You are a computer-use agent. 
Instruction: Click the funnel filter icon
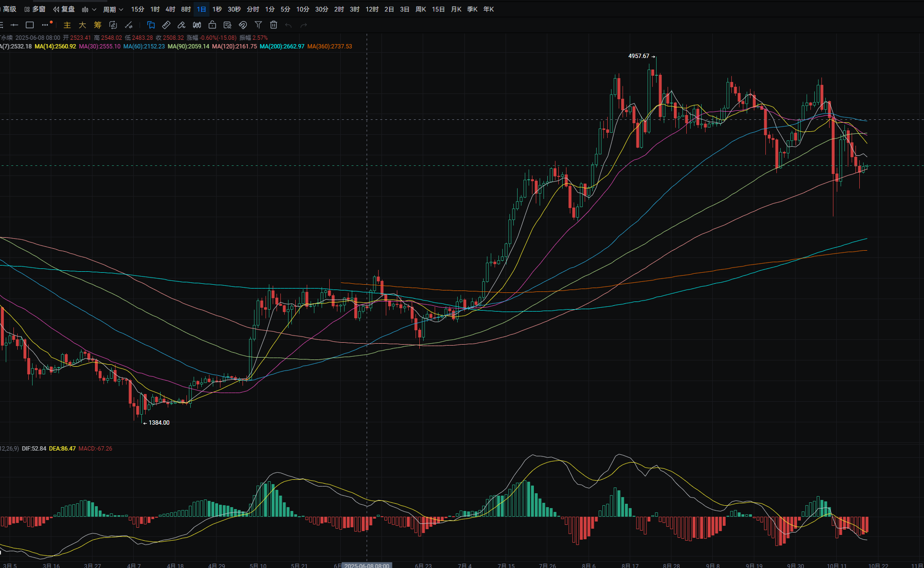click(258, 25)
